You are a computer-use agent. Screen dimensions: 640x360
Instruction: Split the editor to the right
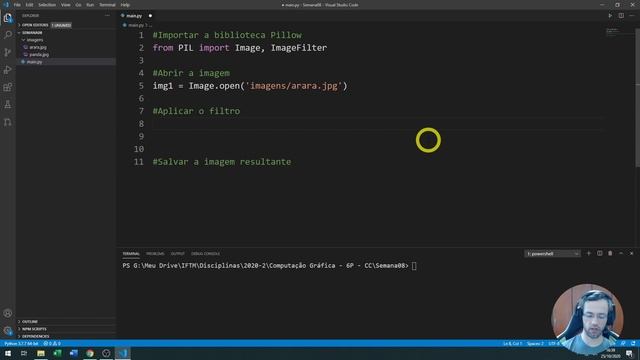[621, 16]
